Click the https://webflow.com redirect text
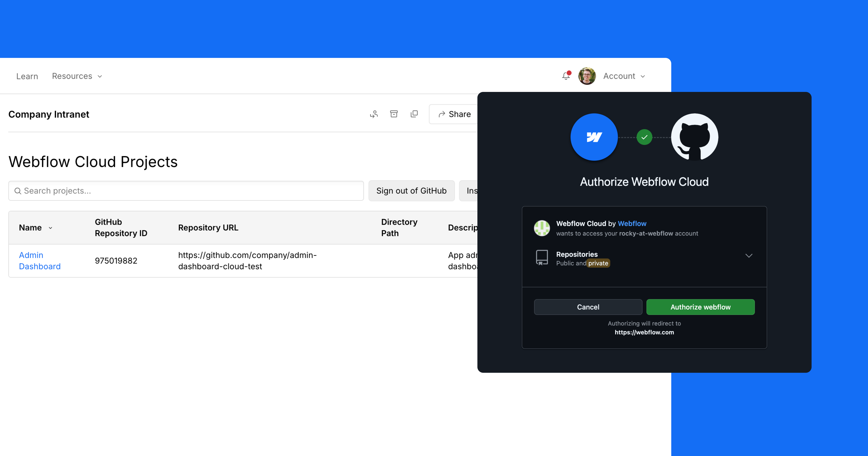 coord(644,332)
